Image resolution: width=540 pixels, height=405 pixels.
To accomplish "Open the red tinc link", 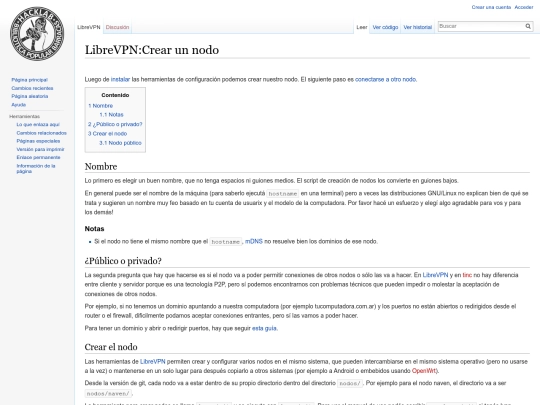I will [467, 275].
